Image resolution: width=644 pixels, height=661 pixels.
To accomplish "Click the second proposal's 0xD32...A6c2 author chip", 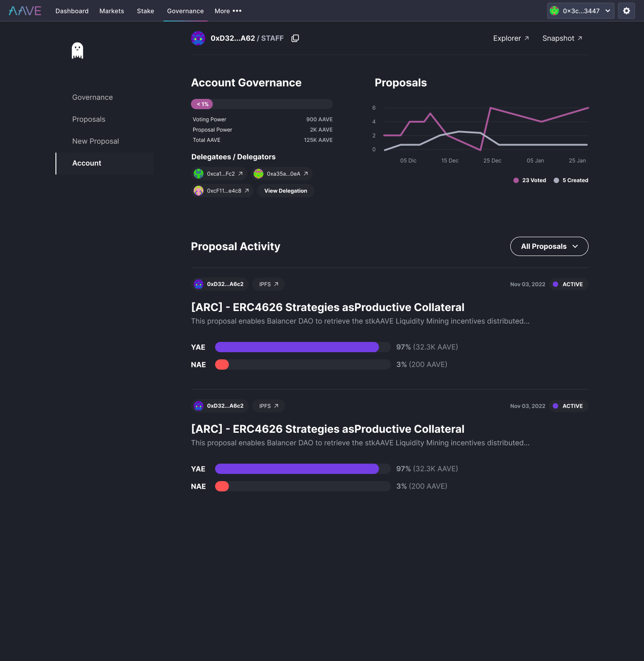I will [x=220, y=406].
